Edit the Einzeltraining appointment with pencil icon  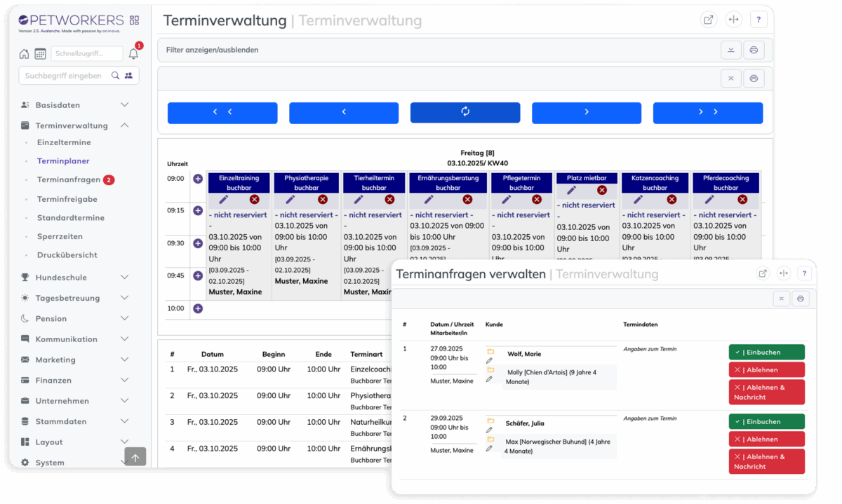(x=224, y=200)
